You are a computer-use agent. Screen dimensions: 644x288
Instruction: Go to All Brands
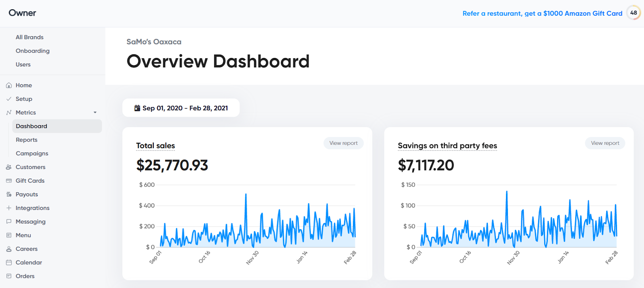[x=29, y=37]
